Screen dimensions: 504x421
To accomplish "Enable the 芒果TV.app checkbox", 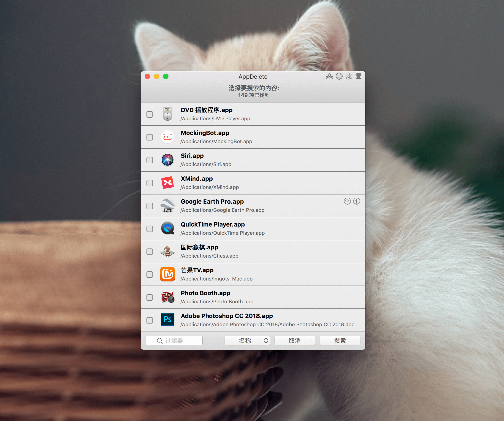I will point(150,274).
